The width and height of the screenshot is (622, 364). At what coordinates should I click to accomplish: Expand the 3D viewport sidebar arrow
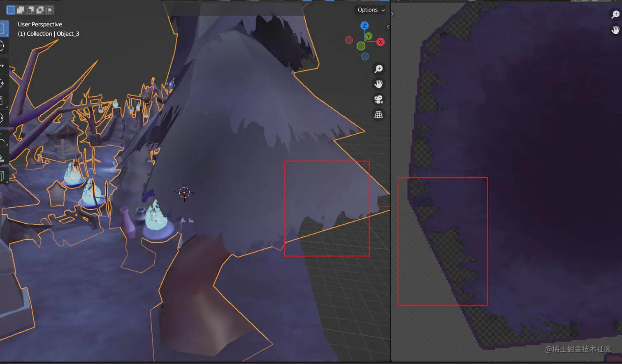pos(388,27)
